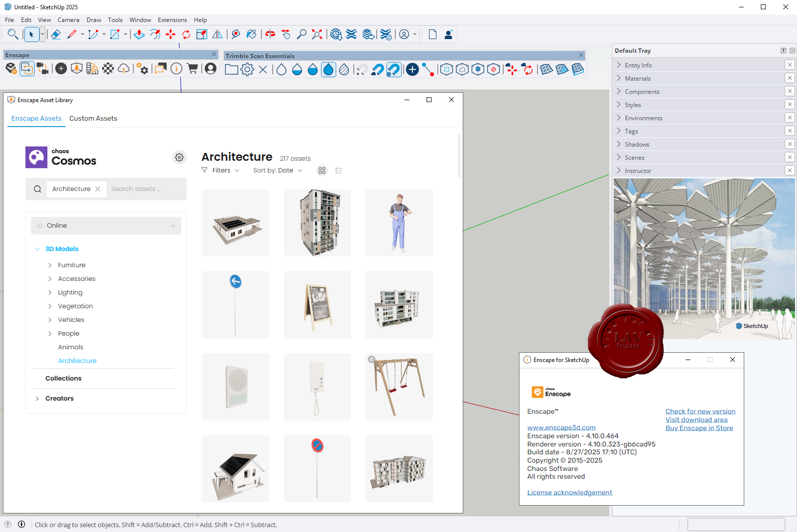The height and width of the screenshot is (532, 797).
Task: Activate the Push/Pull tool
Action: (x=139, y=34)
